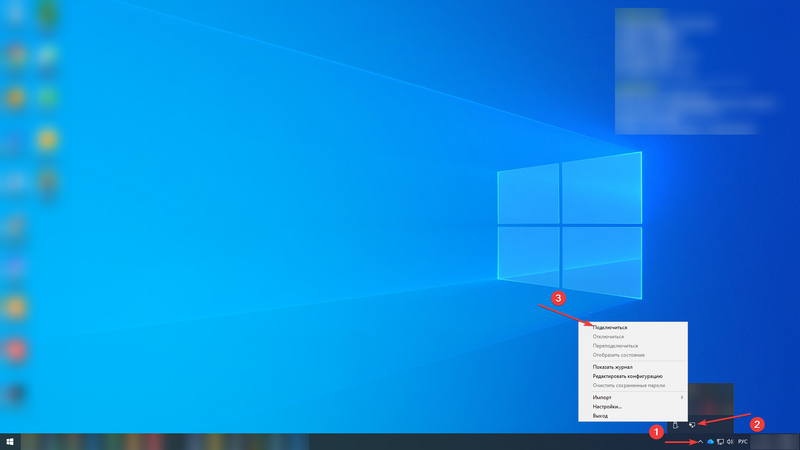Image resolution: width=800 pixels, height=450 pixels.
Task: Toggle the hidden tray icons chevron
Action: (700, 441)
